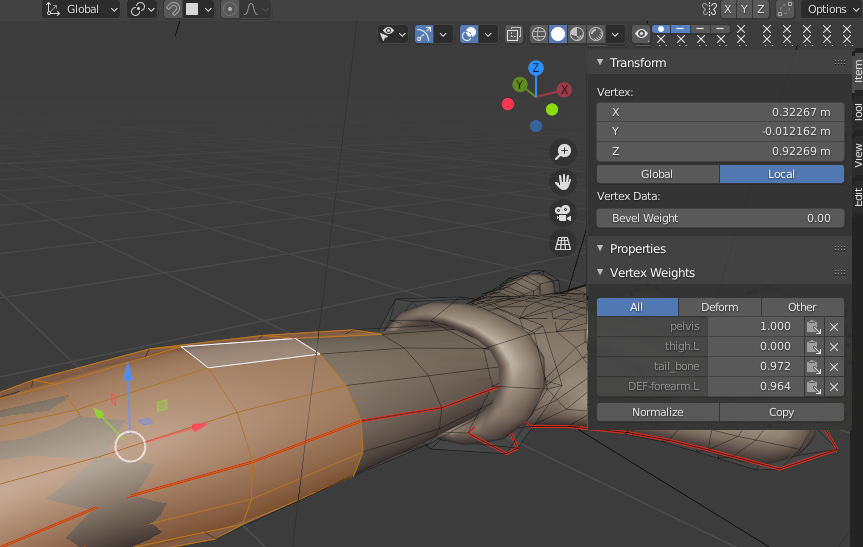
Task: Click the green Y axis on navigation gizmo
Action: [520, 85]
